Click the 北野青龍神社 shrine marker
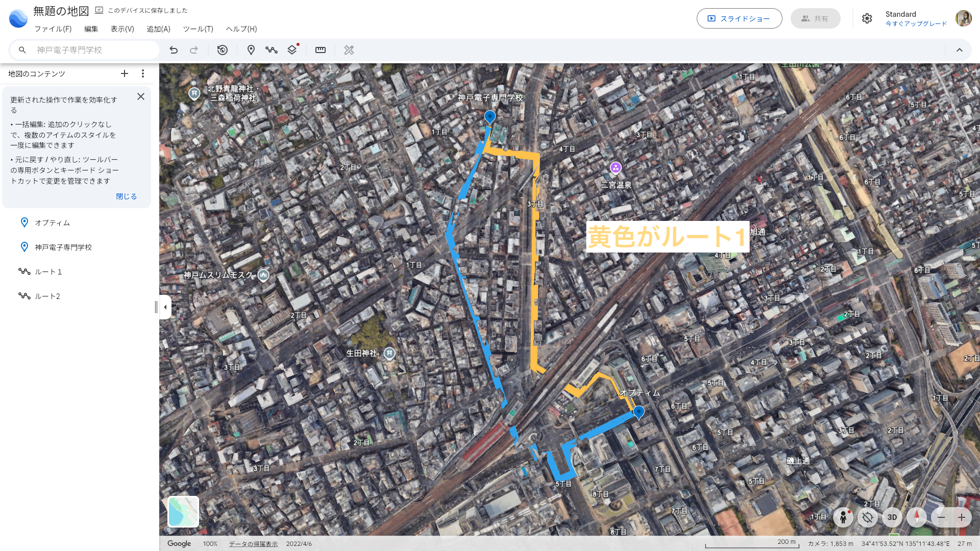 pyautogui.click(x=194, y=93)
